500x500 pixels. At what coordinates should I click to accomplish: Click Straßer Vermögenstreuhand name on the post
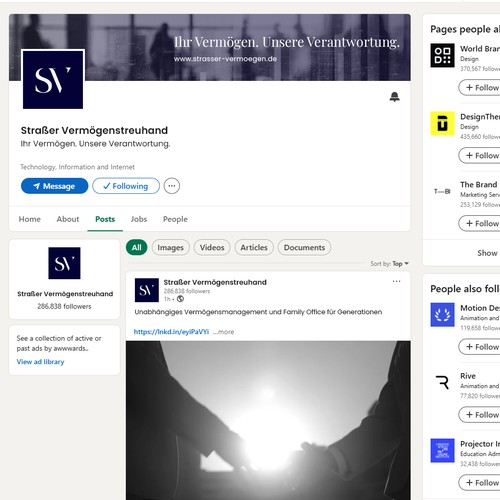click(215, 282)
